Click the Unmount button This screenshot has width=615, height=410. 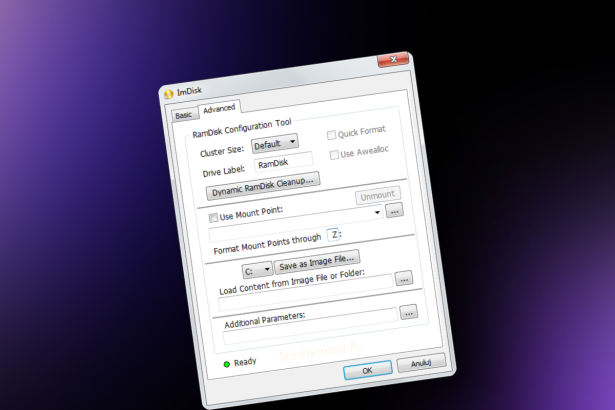tap(378, 195)
